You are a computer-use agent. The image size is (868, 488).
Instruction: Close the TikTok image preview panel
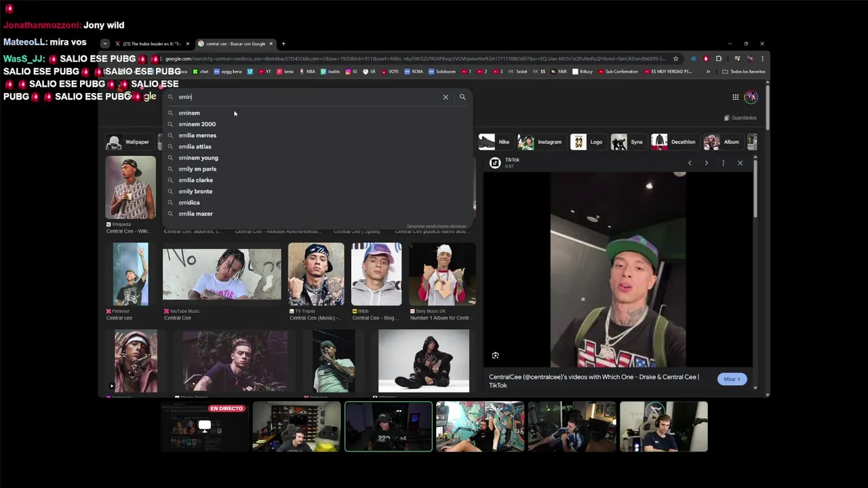[740, 163]
